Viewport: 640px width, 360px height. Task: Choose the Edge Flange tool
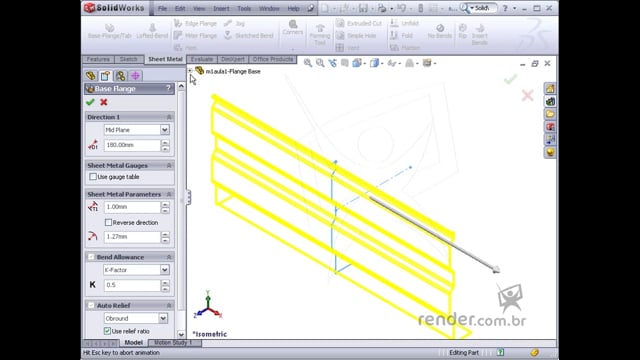pos(196,24)
